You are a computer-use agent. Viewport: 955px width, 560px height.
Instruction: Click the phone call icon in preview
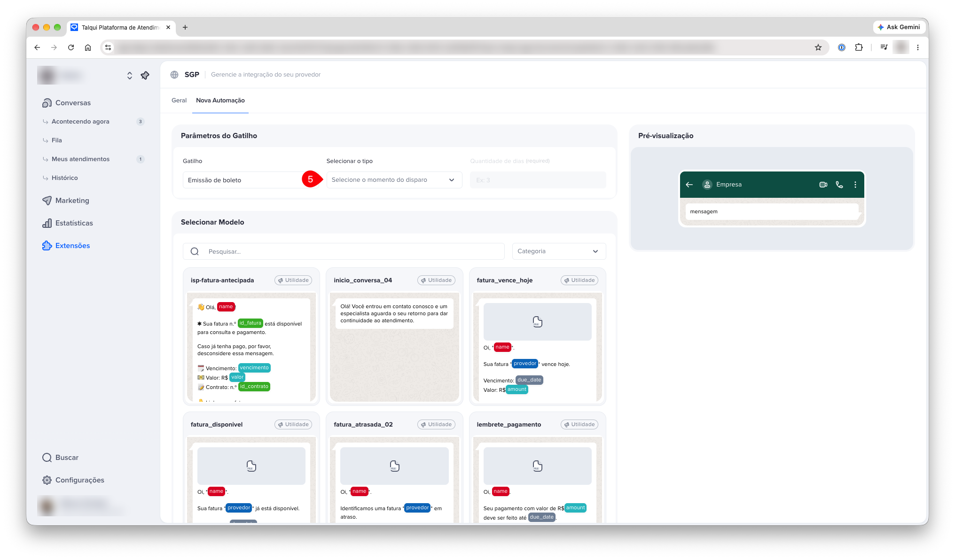pyautogui.click(x=839, y=185)
